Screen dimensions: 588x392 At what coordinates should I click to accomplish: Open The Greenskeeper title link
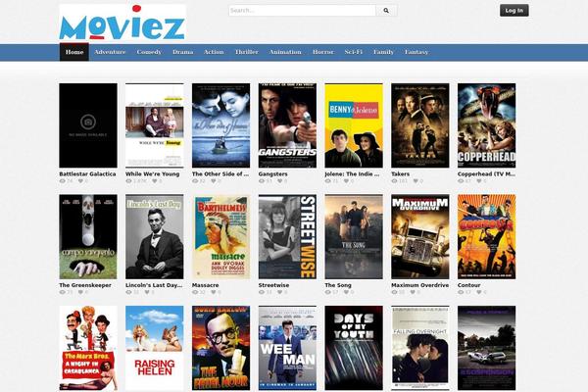(85, 285)
